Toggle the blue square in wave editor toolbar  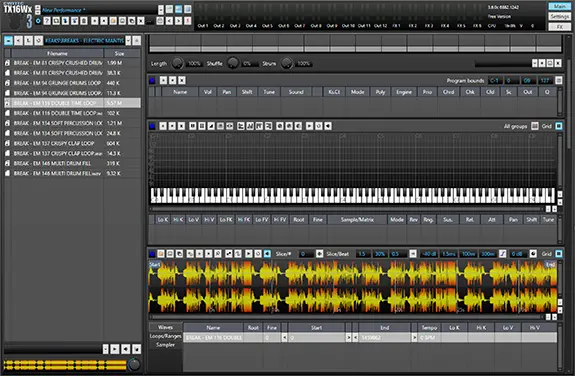153,254
